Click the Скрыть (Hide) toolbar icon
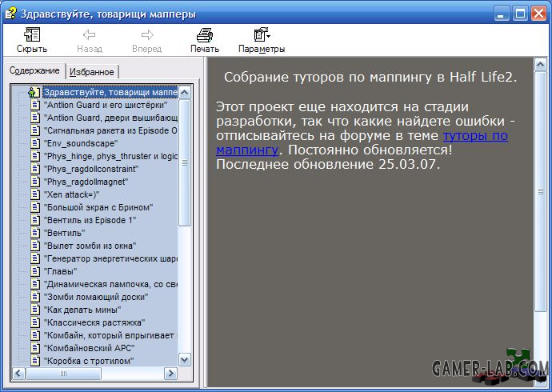The image size is (552, 392). click(x=32, y=34)
